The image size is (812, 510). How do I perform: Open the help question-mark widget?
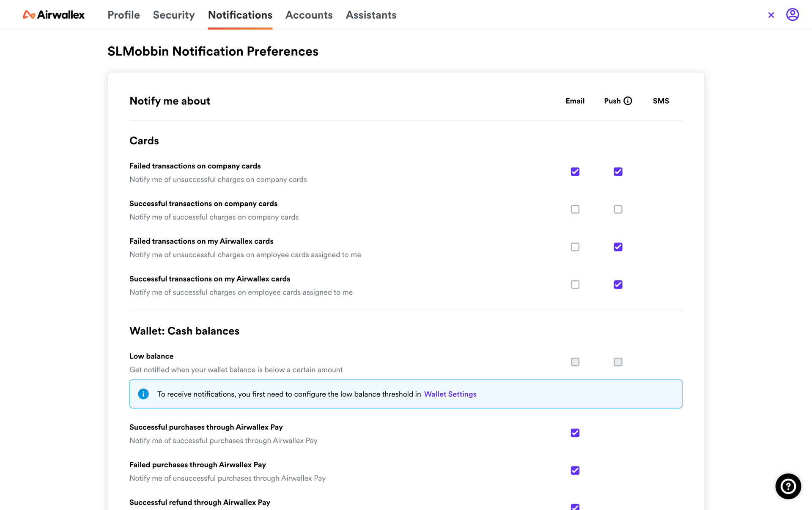pos(788,486)
